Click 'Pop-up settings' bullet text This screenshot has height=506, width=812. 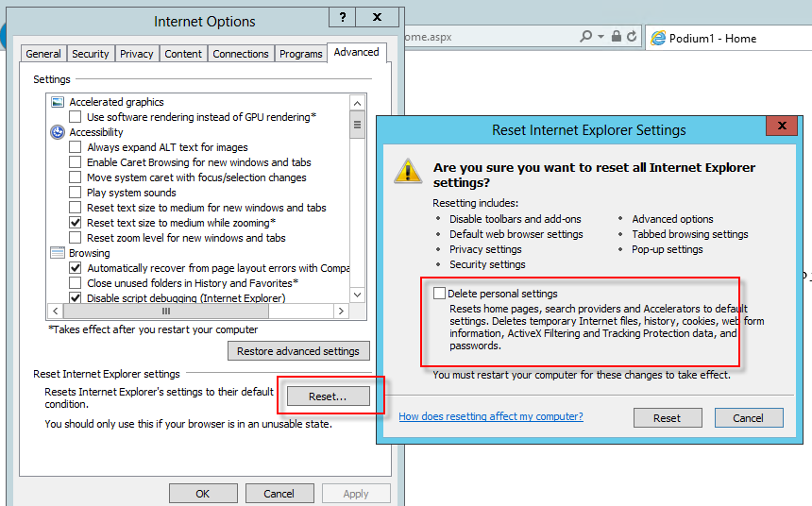pos(667,249)
